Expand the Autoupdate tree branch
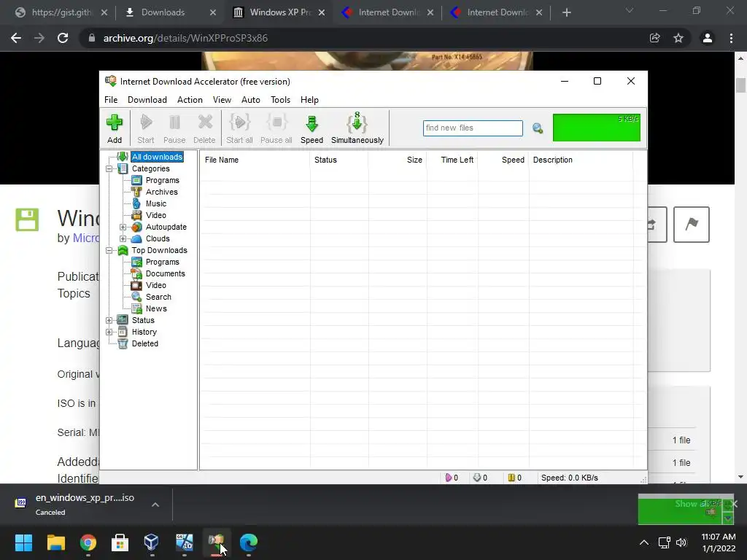The width and height of the screenshot is (747, 560). click(x=123, y=227)
